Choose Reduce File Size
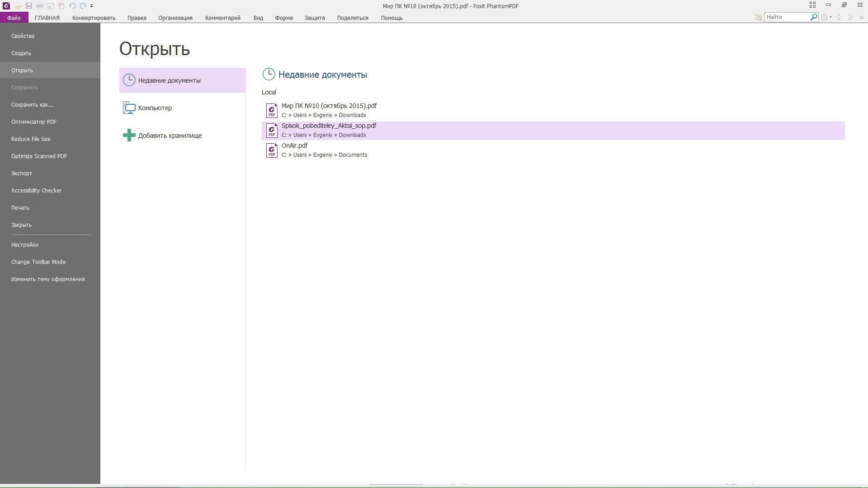Image resolution: width=868 pixels, height=488 pixels. (x=50, y=139)
